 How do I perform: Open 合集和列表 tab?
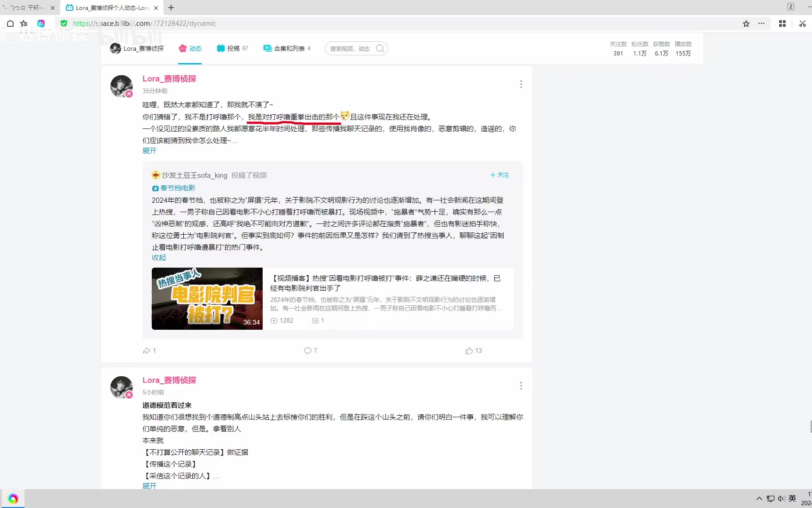click(287, 48)
